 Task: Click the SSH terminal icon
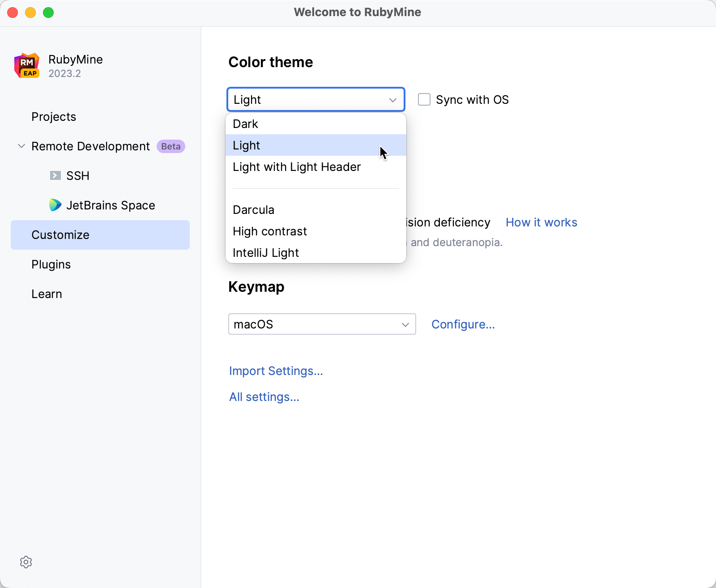tap(55, 175)
